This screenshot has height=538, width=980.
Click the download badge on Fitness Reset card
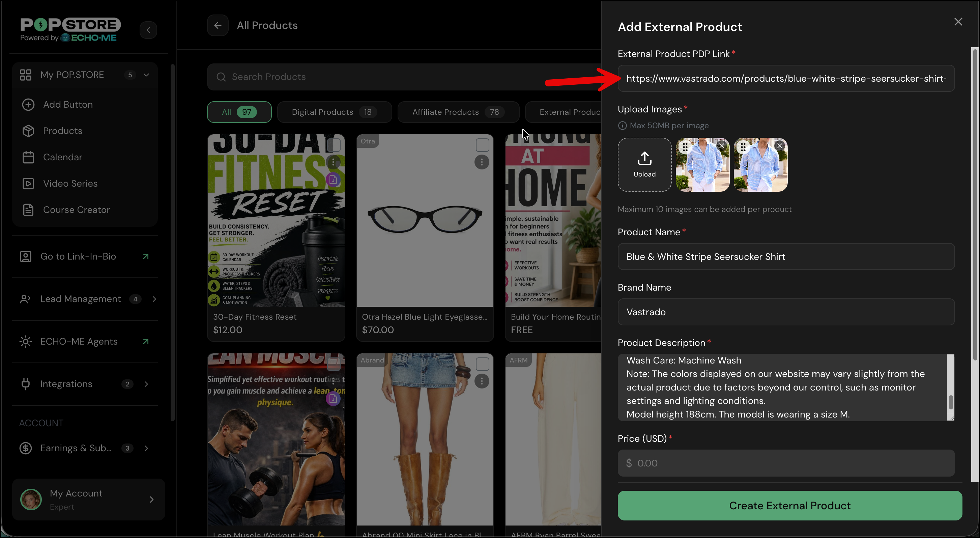click(x=333, y=180)
